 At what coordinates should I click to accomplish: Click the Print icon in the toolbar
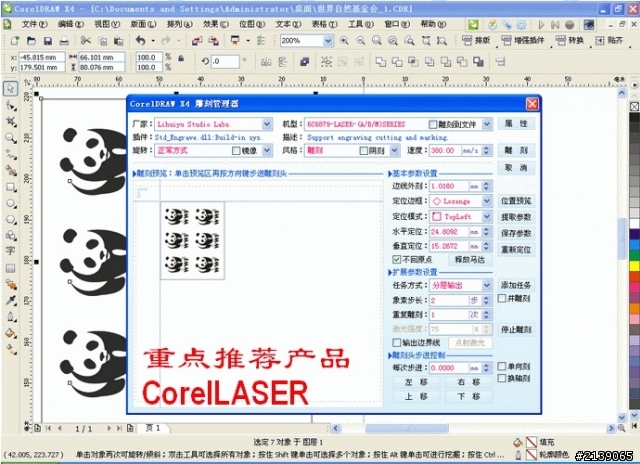[64, 41]
